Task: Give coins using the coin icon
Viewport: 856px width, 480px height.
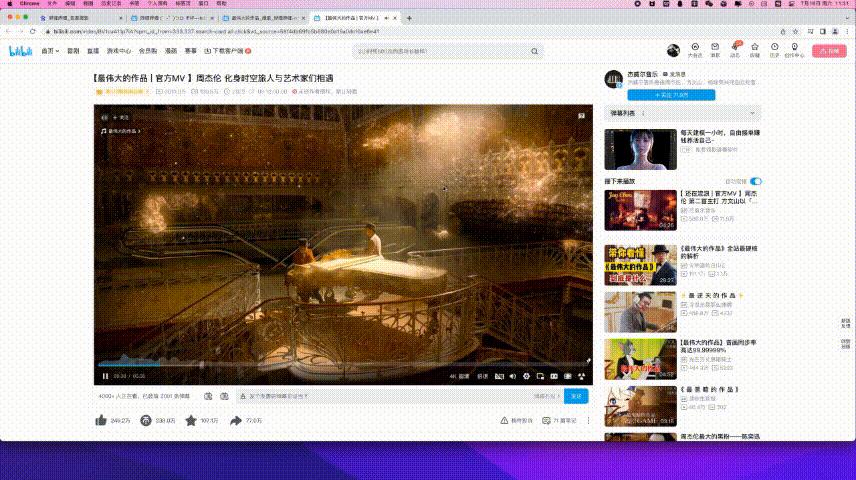Action: (145, 421)
